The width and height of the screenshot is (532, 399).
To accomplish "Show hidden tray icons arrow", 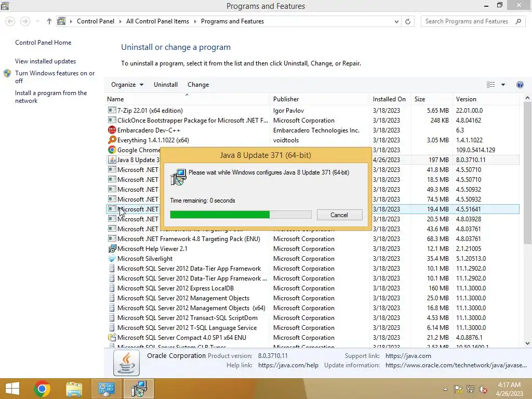I will 445,389.
